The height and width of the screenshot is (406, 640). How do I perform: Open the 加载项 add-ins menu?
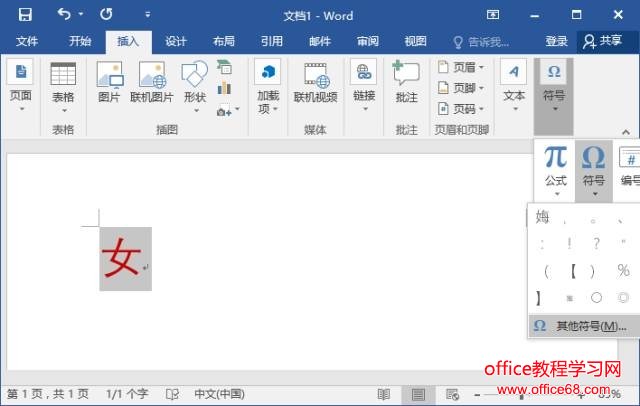268,87
